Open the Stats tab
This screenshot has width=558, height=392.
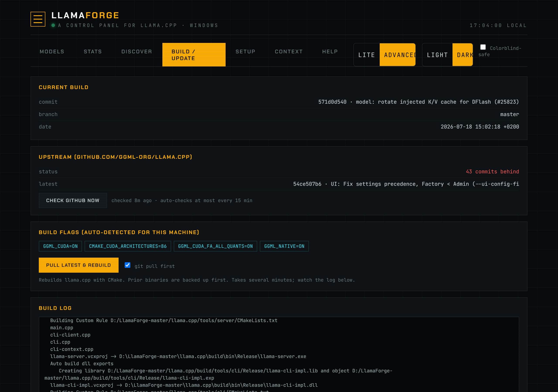(93, 51)
